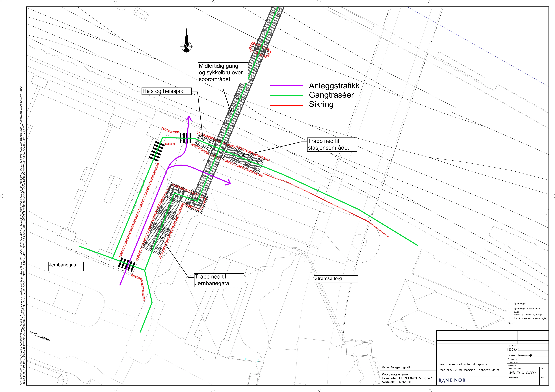Select drawing number 'UVB-0X-X-XXXXX'
This screenshot has width=555, height=392.
pos(523,373)
